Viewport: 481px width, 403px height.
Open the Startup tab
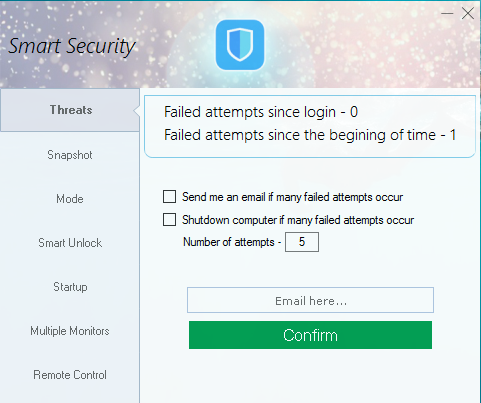coord(70,287)
